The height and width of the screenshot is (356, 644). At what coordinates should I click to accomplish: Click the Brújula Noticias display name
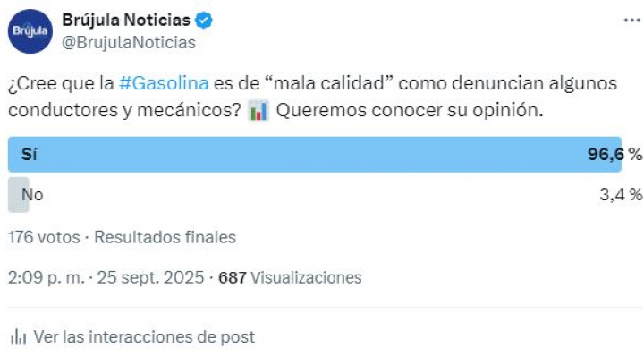coord(126,20)
